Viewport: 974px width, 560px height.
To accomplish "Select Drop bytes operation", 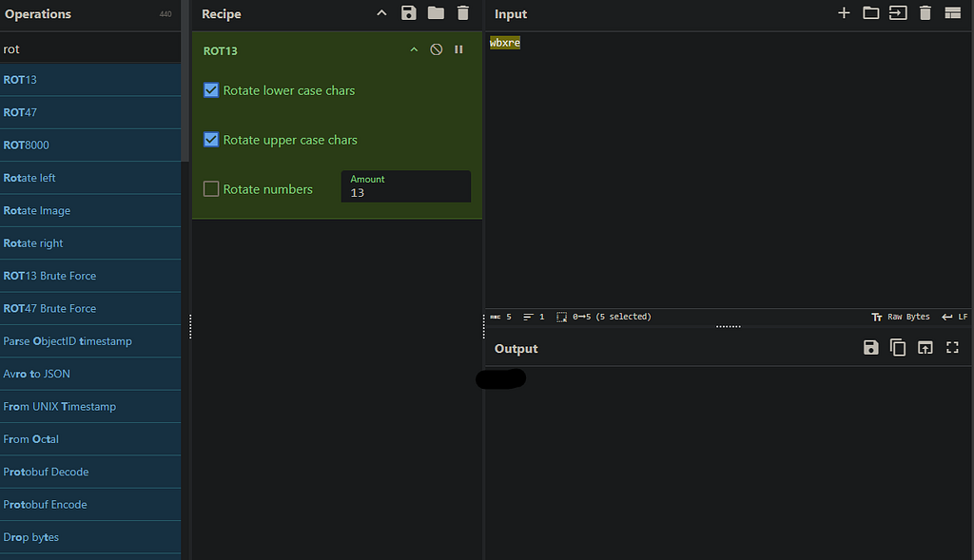I will tap(90, 537).
